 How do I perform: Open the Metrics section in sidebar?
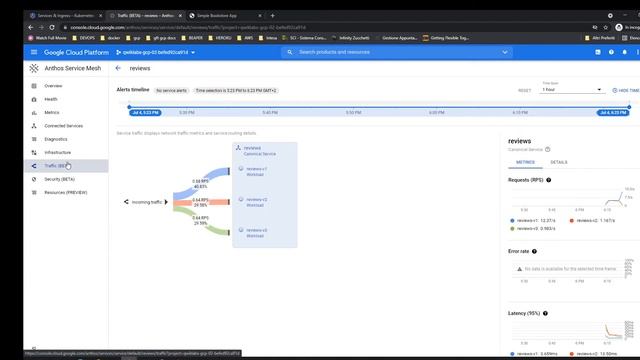52,112
